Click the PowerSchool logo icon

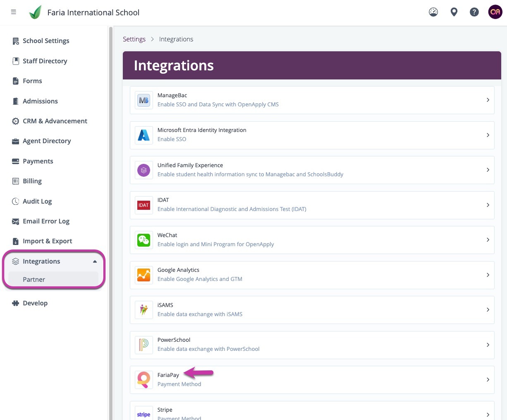click(143, 345)
